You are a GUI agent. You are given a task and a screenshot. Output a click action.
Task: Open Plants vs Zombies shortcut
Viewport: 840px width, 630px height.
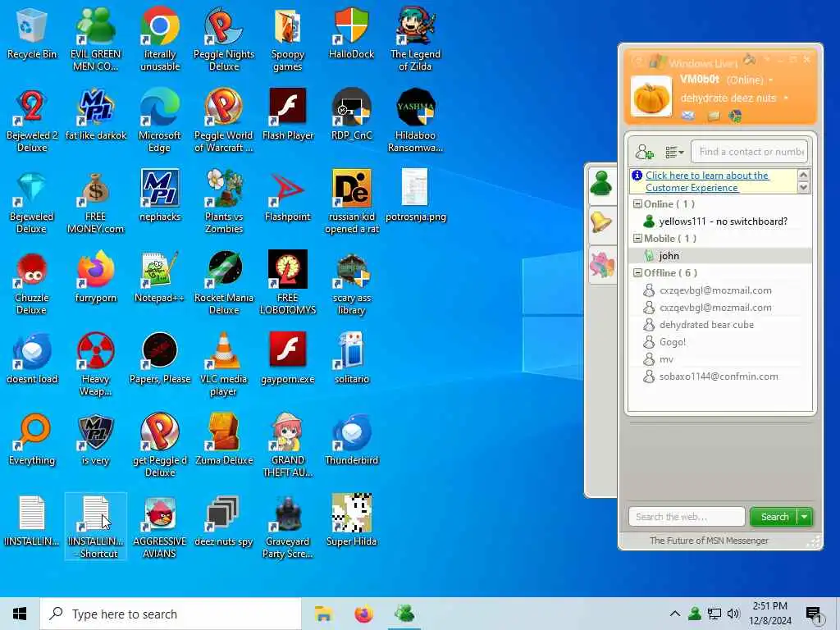pos(224,202)
